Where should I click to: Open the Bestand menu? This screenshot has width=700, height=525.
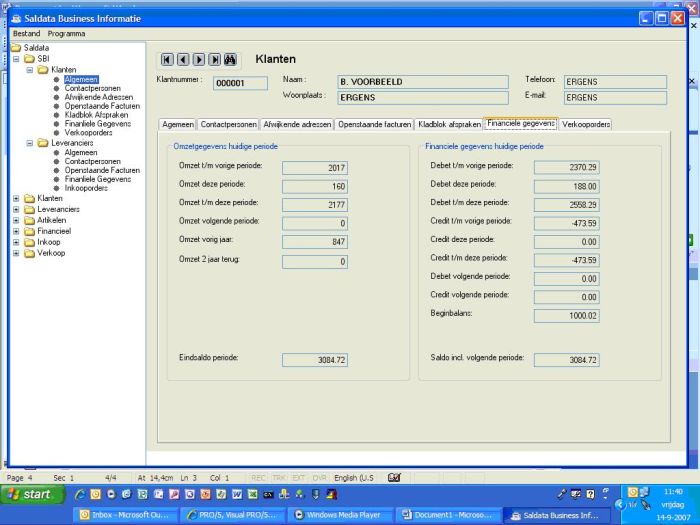tap(27, 33)
